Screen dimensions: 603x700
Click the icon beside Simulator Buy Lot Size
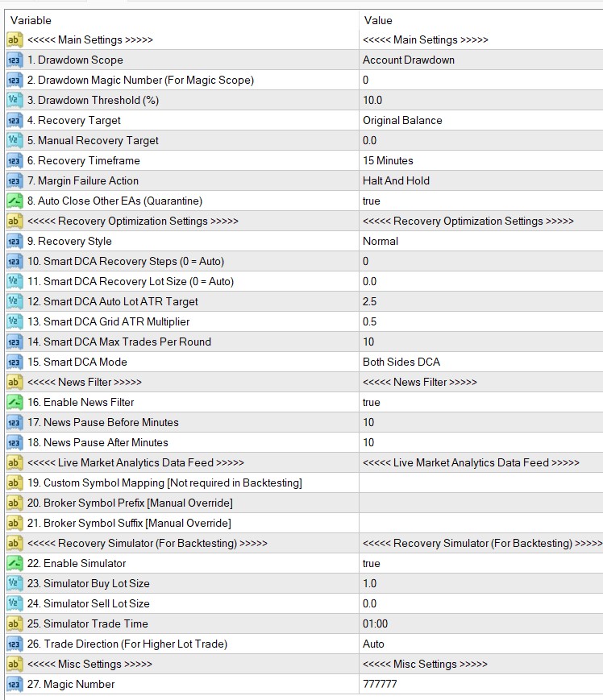click(x=15, y=583)
